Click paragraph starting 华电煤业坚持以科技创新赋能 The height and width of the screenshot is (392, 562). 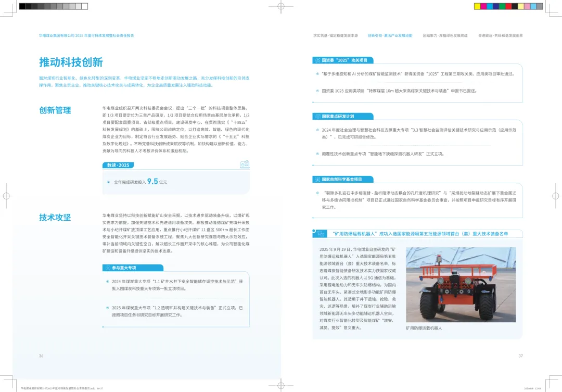click(176, 233)
